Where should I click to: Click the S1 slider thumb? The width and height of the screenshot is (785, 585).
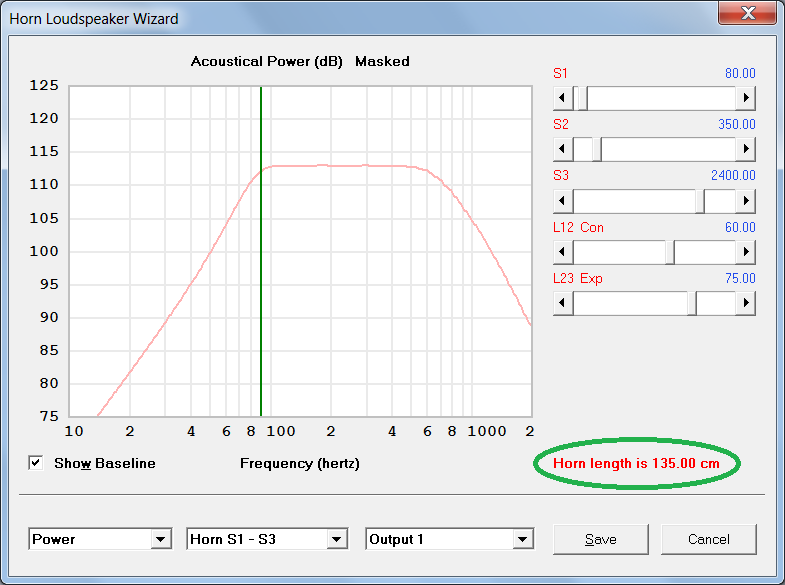583,98
